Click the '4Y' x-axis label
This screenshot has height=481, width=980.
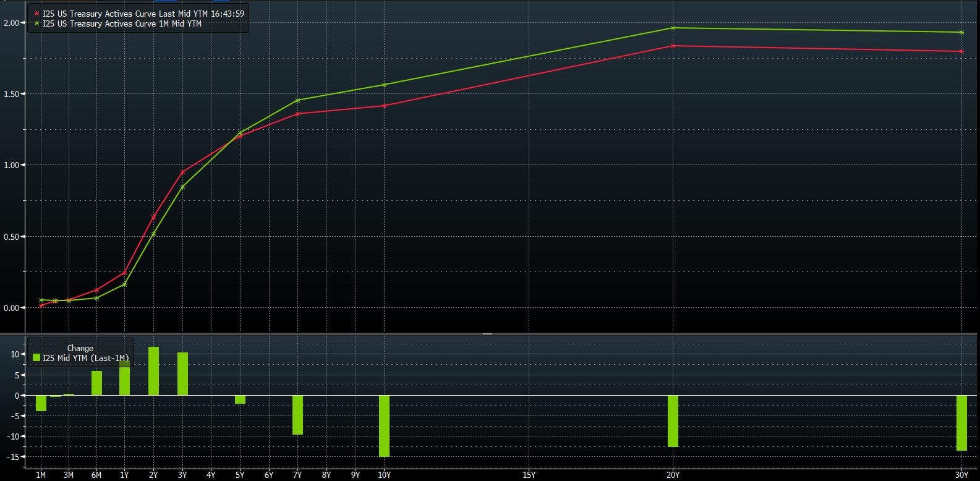pos(211,475)
